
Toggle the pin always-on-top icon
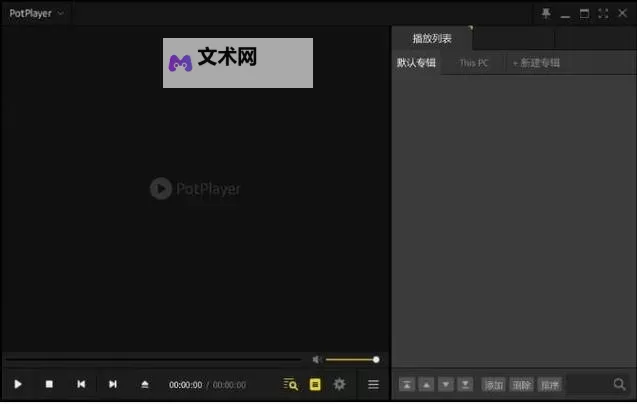546,13
